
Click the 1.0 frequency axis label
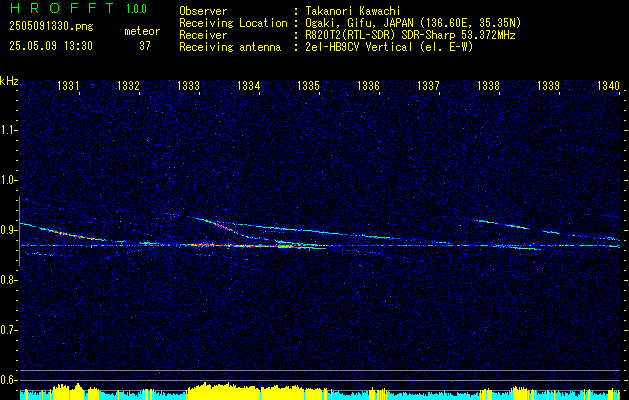8,180
